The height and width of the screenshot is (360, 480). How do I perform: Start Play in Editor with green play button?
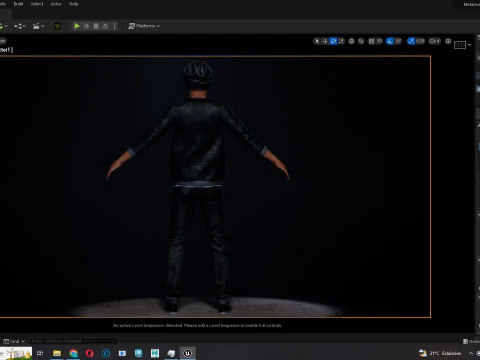(x=77, y=26)
